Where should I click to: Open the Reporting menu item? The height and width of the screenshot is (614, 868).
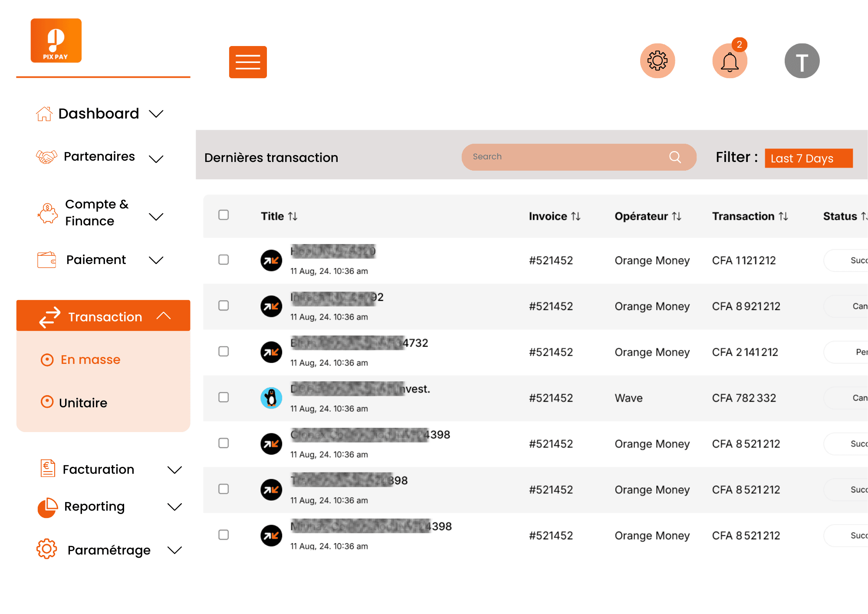click(95, 507)
